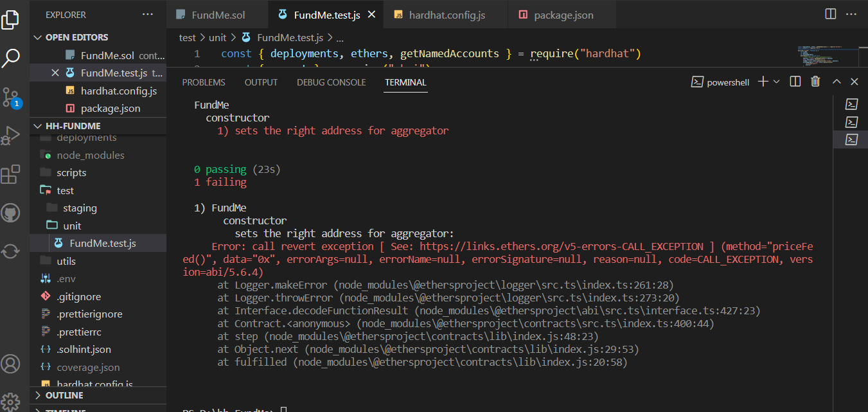Open the Accounts icon in activity bar
This screenshot has height=412, width=868.
tap(11, 364)
